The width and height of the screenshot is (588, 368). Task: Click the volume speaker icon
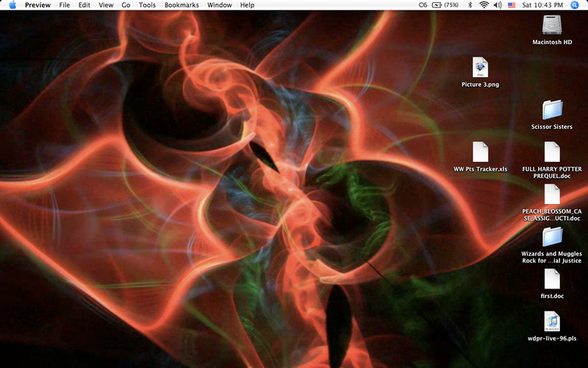498,5
